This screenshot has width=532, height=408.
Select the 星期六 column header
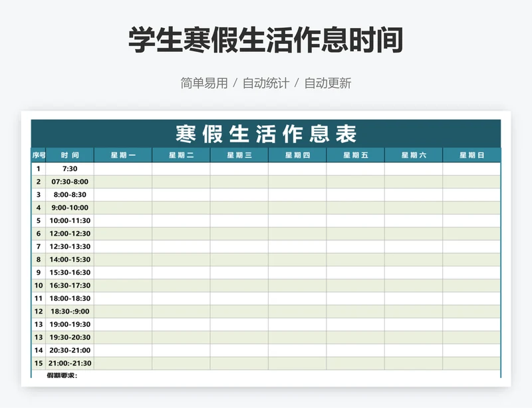[414, 155]
